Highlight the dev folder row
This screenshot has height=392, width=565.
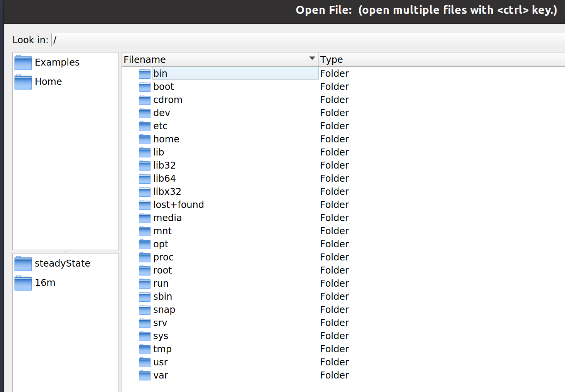(162, 113)
